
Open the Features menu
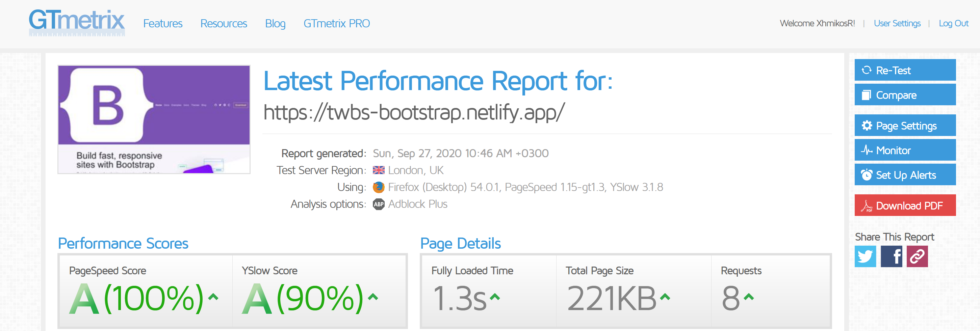pos(162,23)
